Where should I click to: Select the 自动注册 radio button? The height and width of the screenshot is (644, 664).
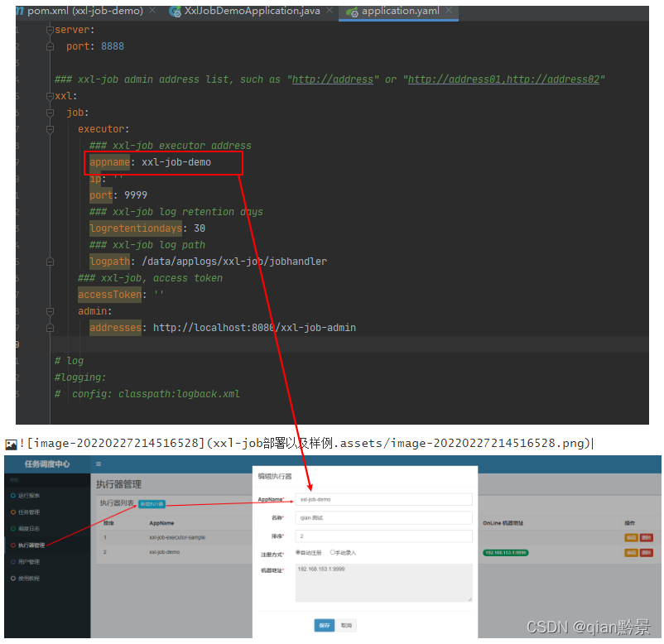point(298,553)
